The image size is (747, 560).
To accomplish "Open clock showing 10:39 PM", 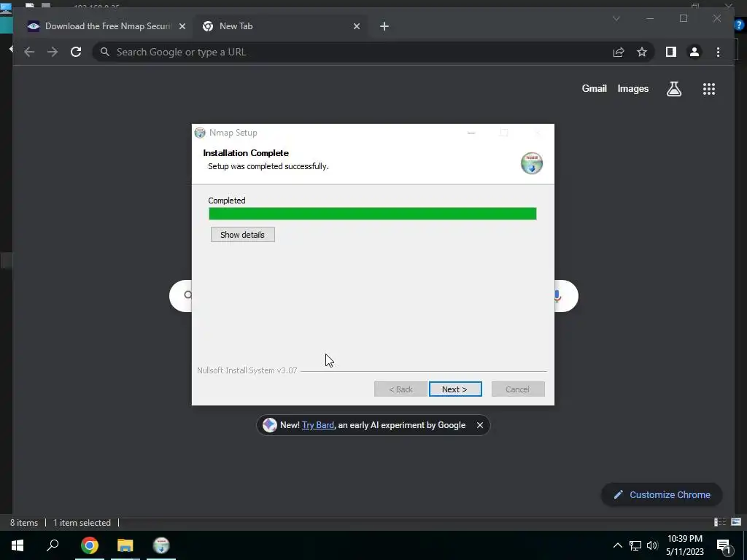I will [x=684, y=545].
